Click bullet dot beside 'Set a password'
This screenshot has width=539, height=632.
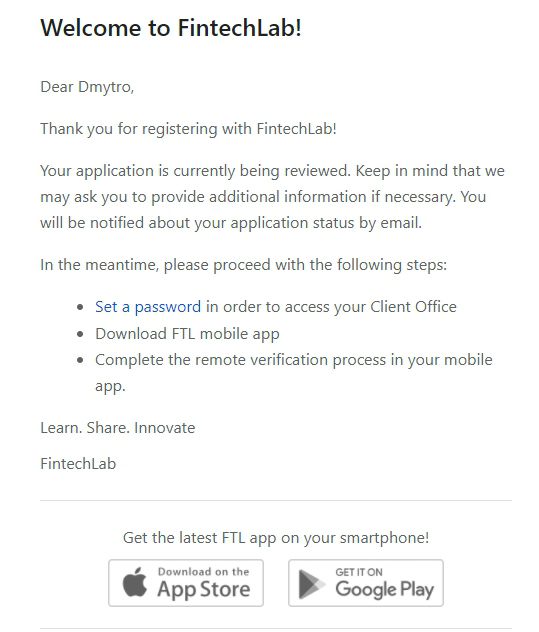(80, 308)
